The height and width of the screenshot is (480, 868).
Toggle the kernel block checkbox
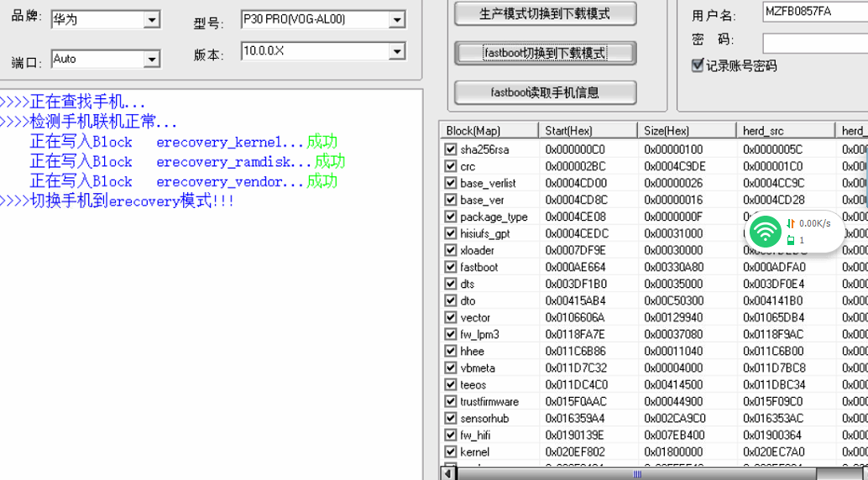coord(451,451)
